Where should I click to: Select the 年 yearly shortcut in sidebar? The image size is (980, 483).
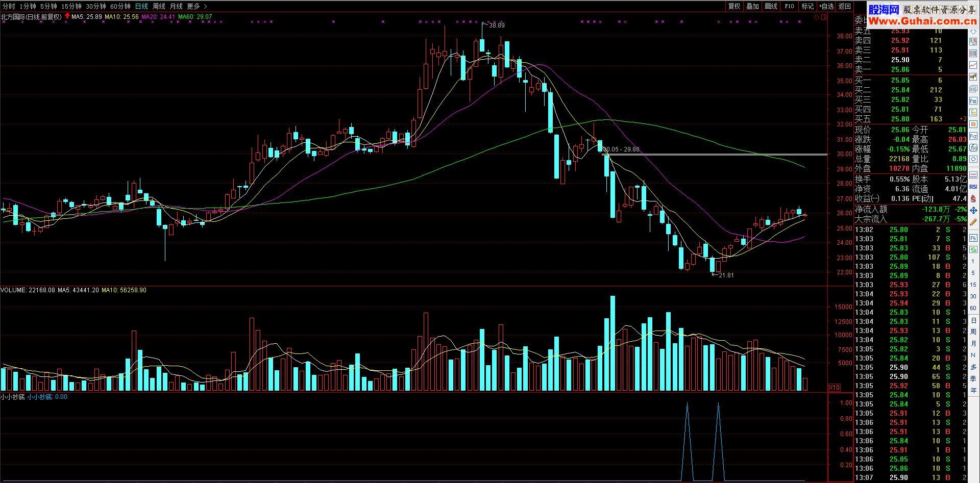click(x=973, y=390)
